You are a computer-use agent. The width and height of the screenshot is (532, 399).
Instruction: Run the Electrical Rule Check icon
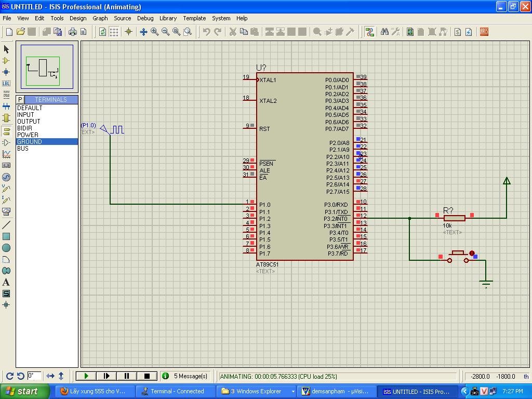pyautogui.click(x=469, y=32)
